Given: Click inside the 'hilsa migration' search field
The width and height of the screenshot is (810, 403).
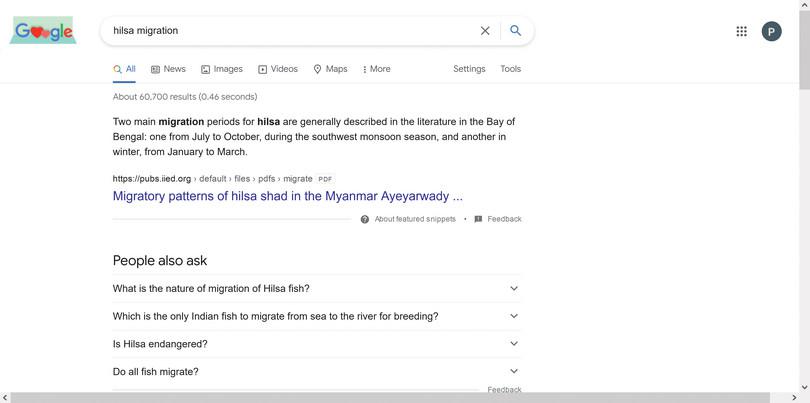Looking at the screenshot, I should pyautogui.click(x=294, y=31).
